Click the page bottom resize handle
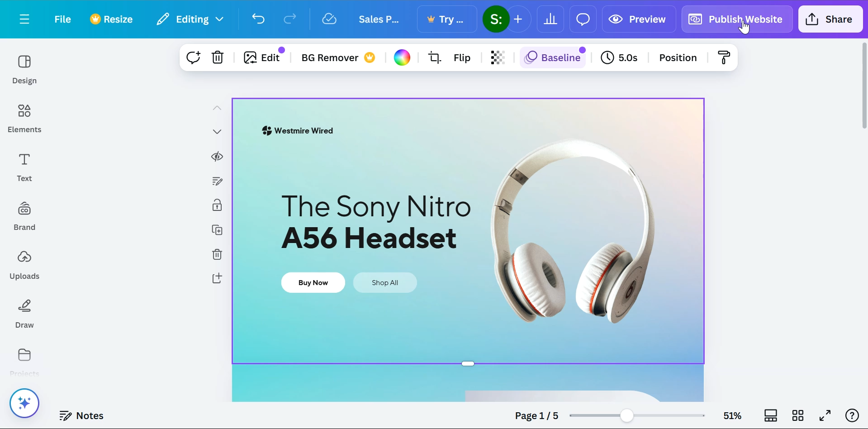The width and height of the screenshot is (868, 429). 468,363
